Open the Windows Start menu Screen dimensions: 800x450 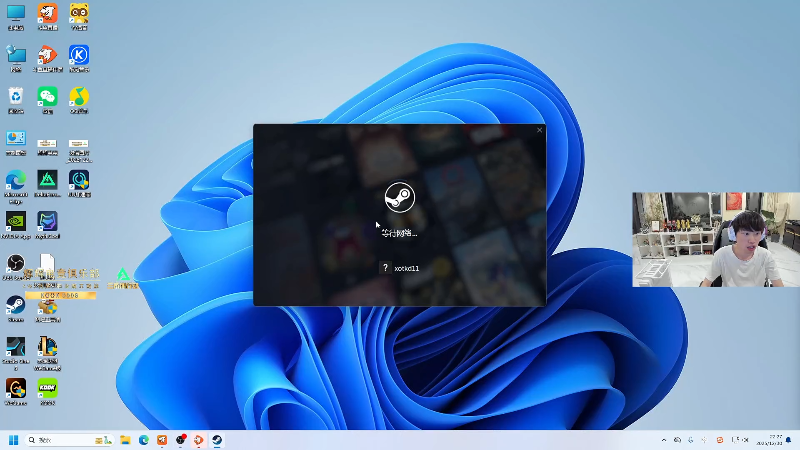click(14, 440)
